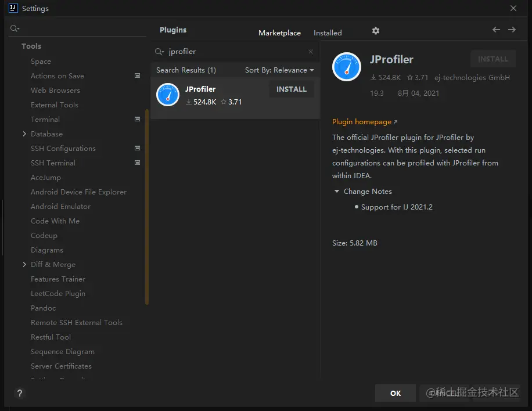
Task: Select Space in the Tools list
Action: 41,62
